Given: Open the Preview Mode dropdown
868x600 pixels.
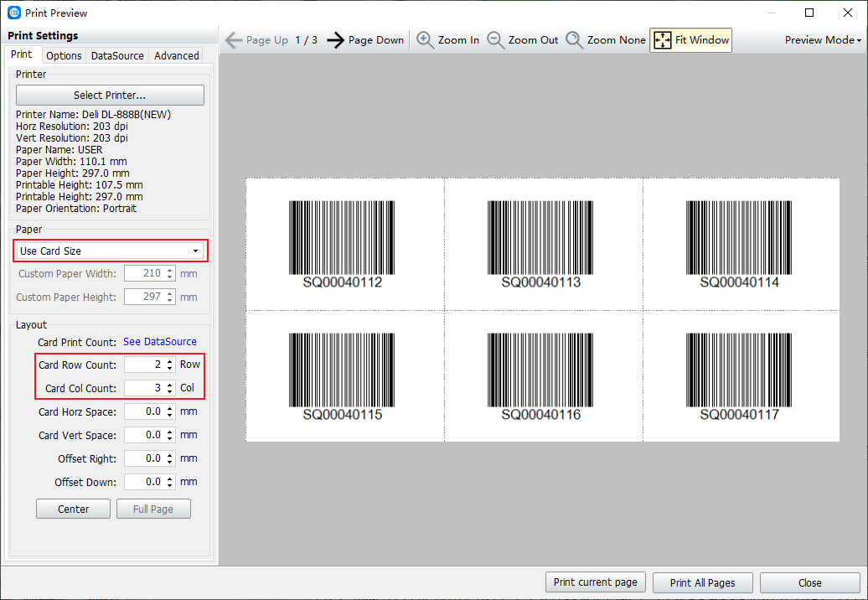Looking at the screenshot, I should tap(823, 40).
